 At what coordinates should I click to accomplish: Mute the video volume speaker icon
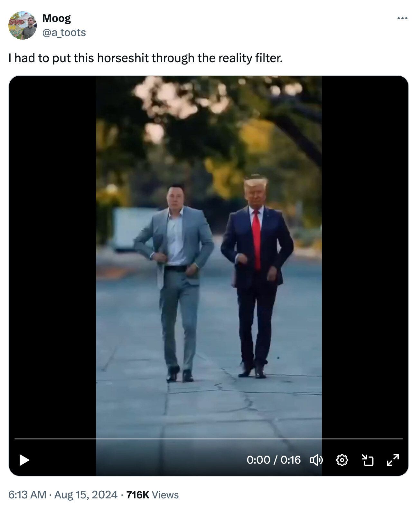pyautogui.click(x=316, y=460)
